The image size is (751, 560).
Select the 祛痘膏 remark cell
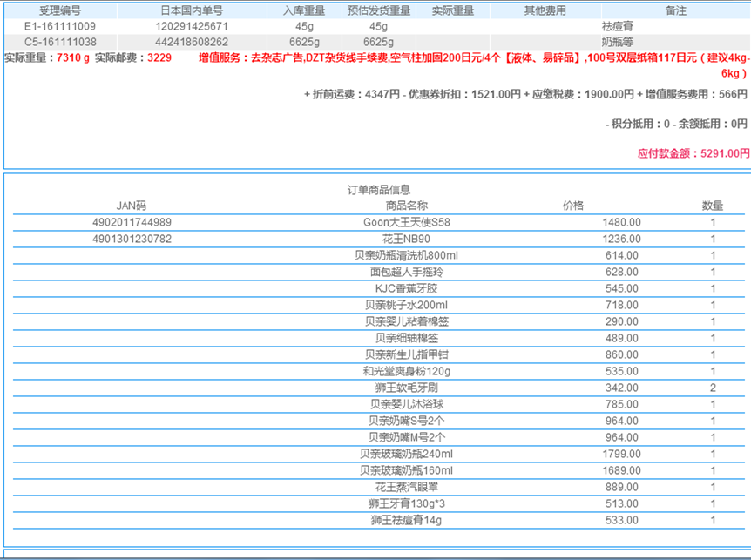pos(618,26)
